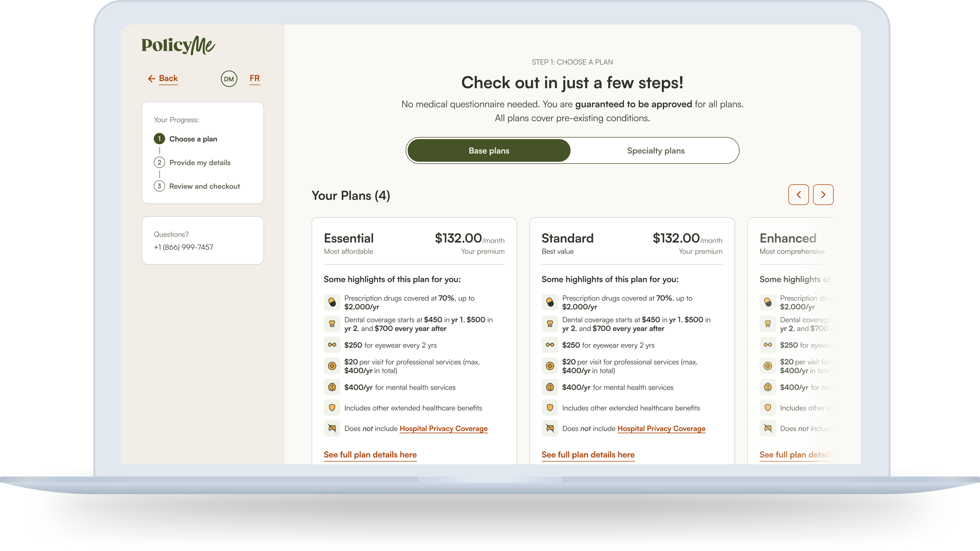This screenshot has height=551, width=980.
Task: Click the step 1 number circle
Action: pos(159,139)
